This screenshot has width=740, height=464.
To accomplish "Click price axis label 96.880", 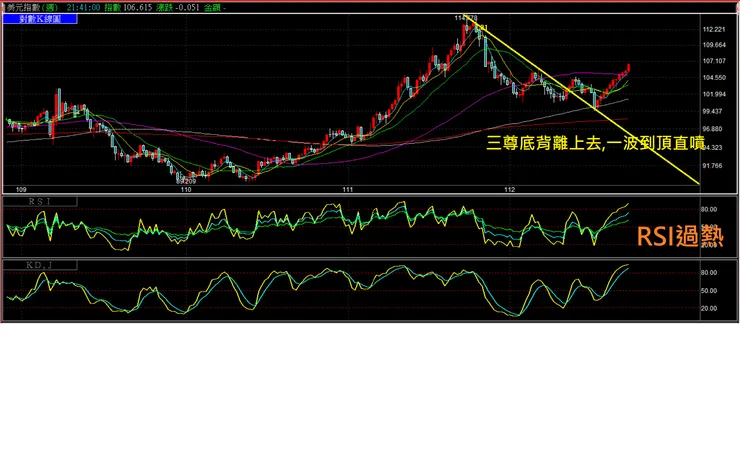I will (x=712, y=129).
